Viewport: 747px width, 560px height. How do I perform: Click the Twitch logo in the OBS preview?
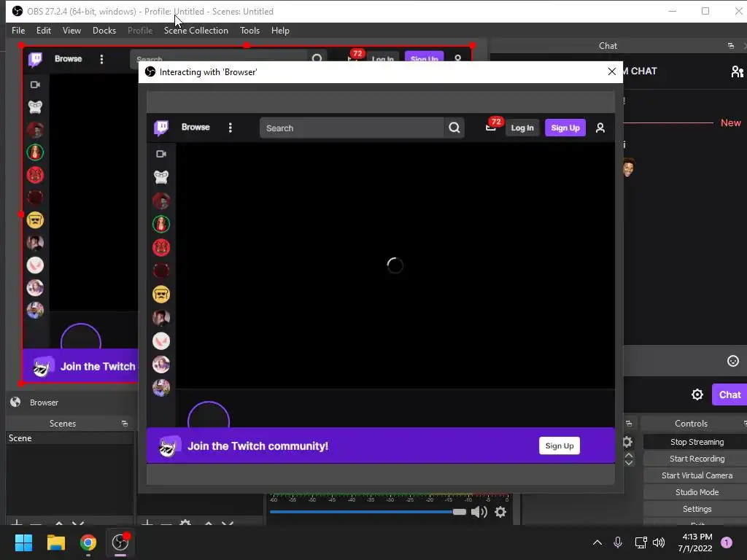(35, 59)
